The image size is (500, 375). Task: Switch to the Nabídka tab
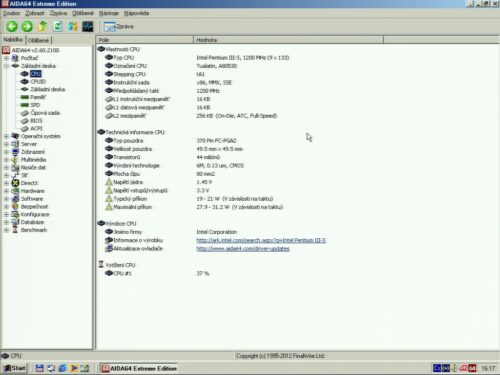click(x=13, y=40)
